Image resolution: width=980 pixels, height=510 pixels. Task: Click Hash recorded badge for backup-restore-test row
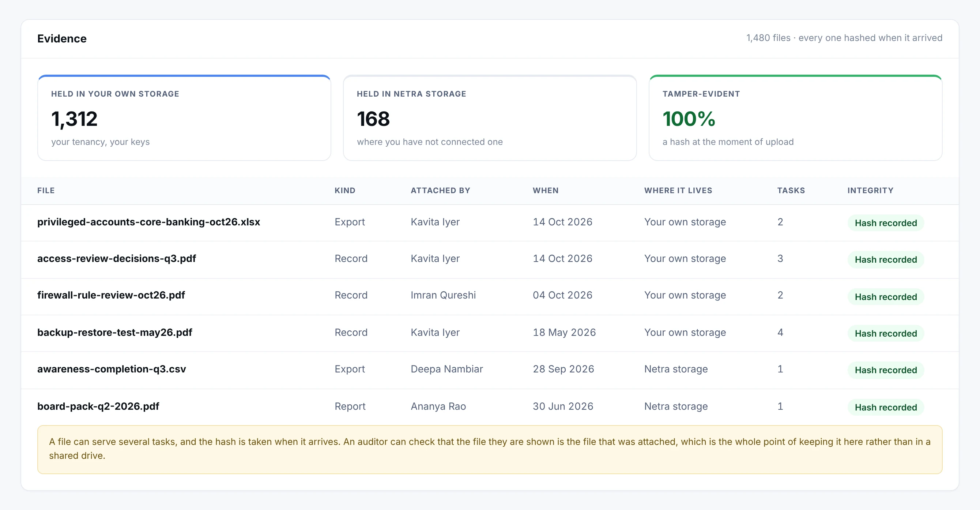pyautogui.click(x=886, y=333)
